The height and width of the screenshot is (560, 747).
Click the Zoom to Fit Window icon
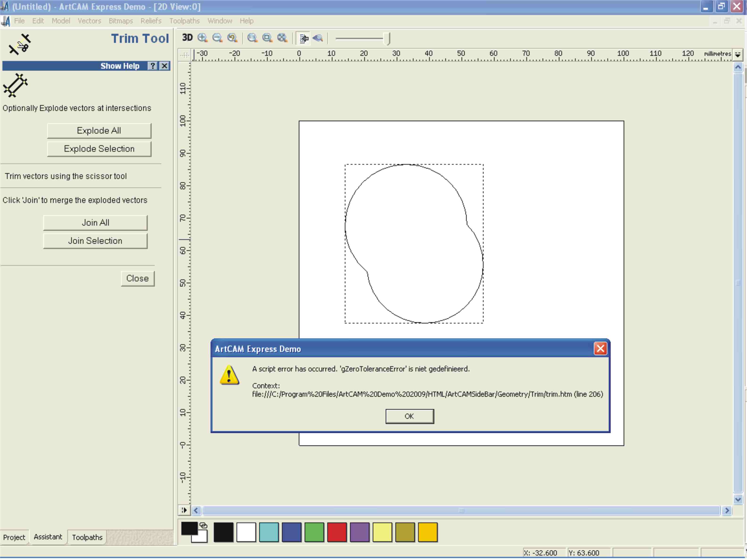click(267, 38)
